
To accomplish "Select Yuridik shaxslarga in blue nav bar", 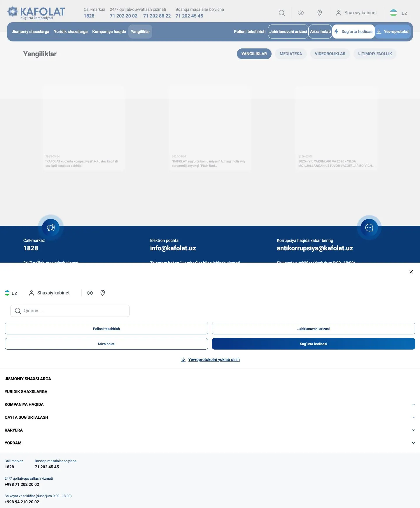I will [x=71, y=32].
